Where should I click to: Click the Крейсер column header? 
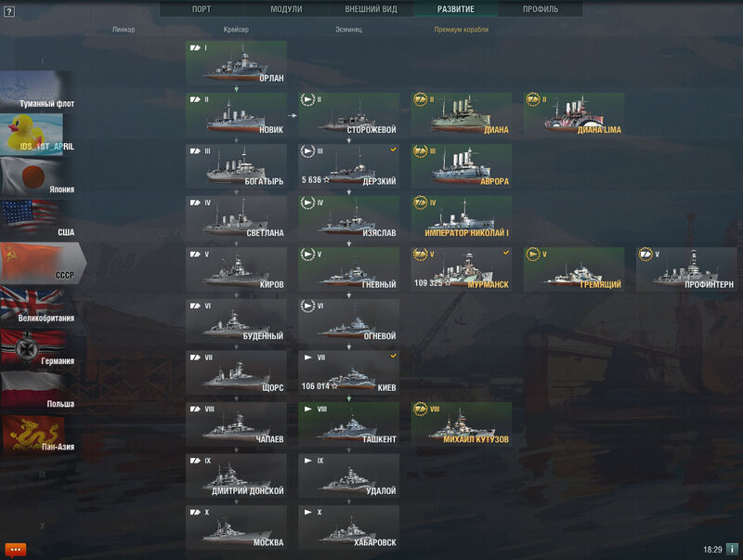[x=236, y=30]
